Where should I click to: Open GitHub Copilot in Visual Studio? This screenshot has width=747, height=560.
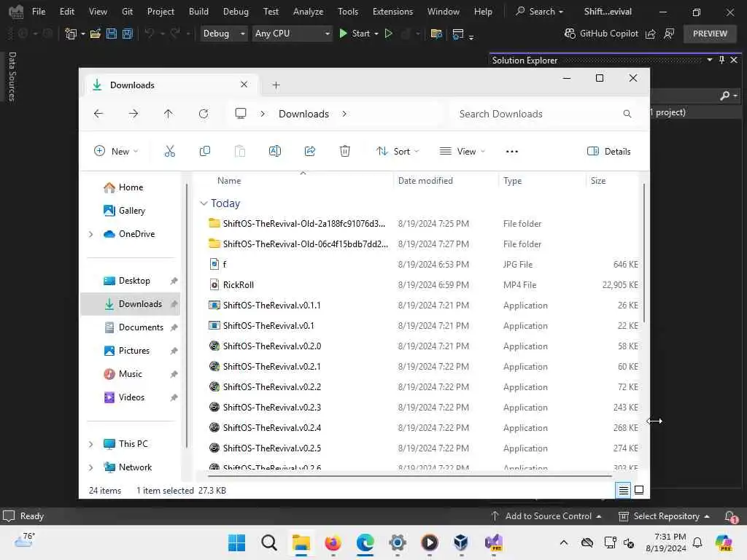[x=601, y=34]
